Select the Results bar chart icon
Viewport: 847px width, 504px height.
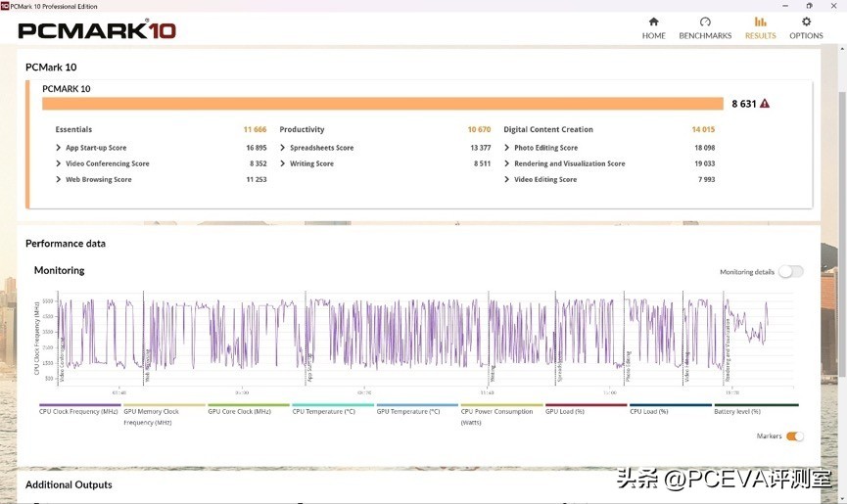[760, 22]
